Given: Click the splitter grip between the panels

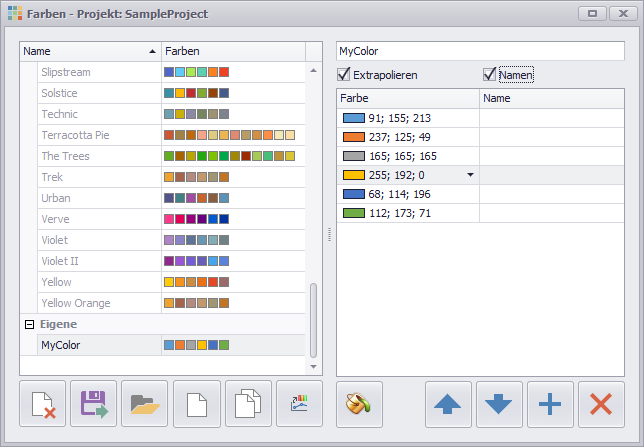Looking at the screenshot, I should (329, 235).
